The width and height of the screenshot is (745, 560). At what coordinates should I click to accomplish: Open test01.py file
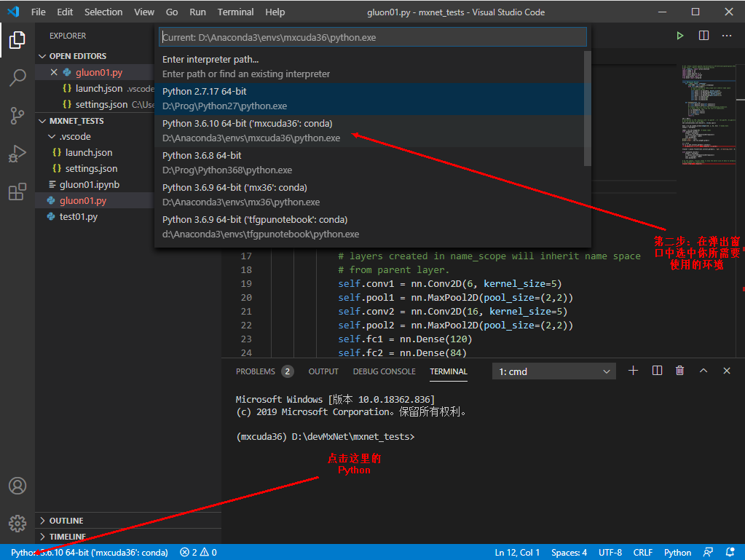tap(79, 216)
